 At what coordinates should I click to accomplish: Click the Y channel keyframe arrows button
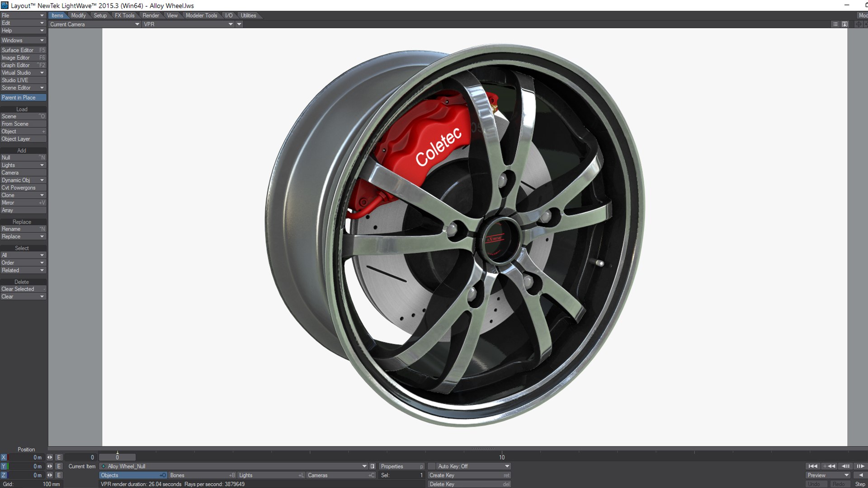tap(50, 466)
